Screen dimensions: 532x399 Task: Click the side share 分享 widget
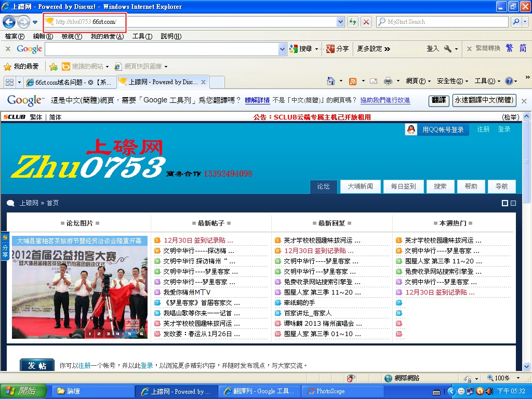(x=5, y=246)
